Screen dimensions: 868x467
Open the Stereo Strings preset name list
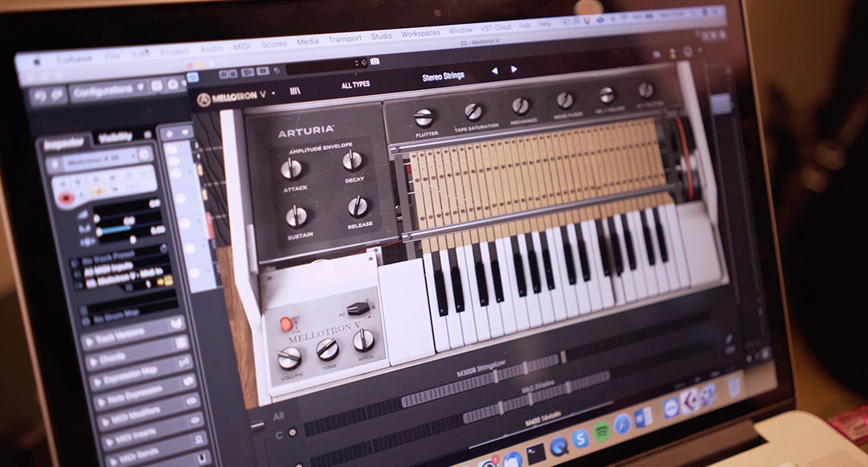pos(444,76)
